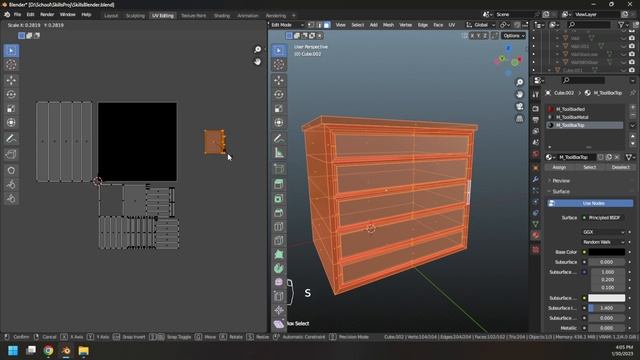Toggle pin on properties editor breadcrumb
The image size is (640, 360).
632,93
